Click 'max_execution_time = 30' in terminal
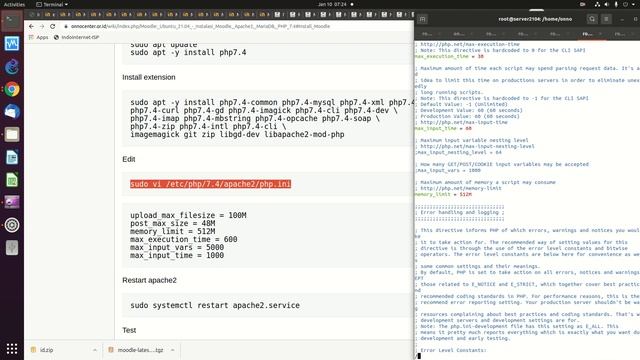Screen dimensions: 640x360 coord(449,56)
